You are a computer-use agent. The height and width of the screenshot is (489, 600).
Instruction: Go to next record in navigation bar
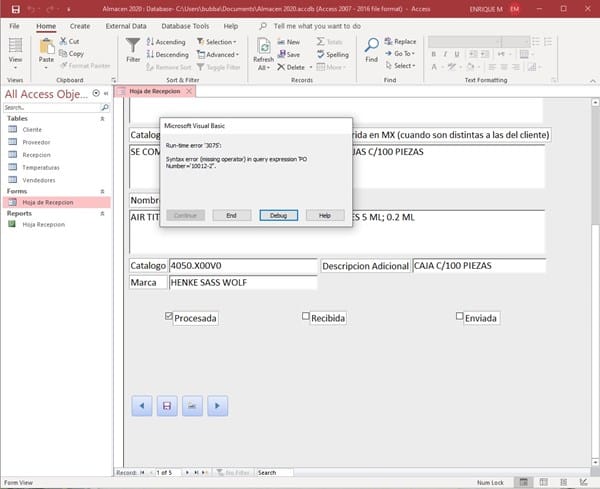pyautogui.click(x=187, y=473)
